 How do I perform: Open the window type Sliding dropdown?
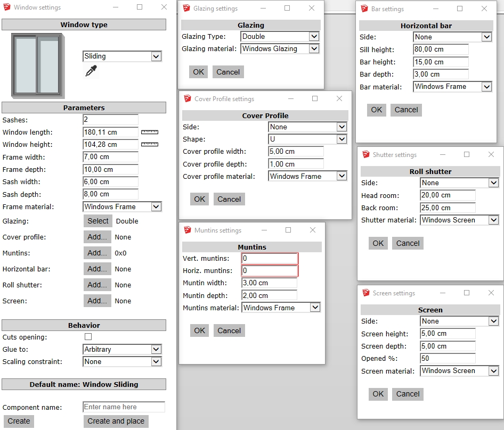pyautogui.click(x=122, y=56)
